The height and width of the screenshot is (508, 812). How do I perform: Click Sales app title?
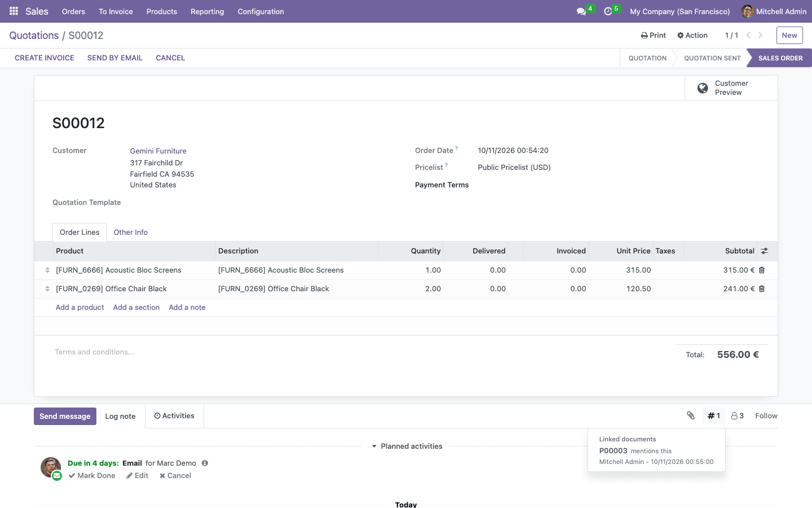tap(37, 11)
